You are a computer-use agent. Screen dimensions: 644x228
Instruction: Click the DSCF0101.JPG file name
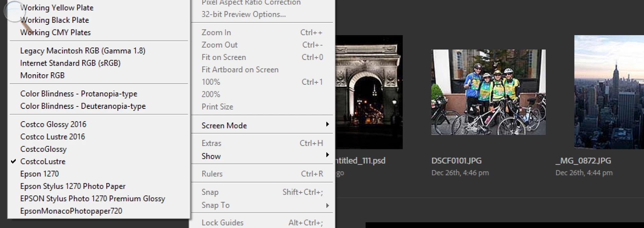click(457, 161)
